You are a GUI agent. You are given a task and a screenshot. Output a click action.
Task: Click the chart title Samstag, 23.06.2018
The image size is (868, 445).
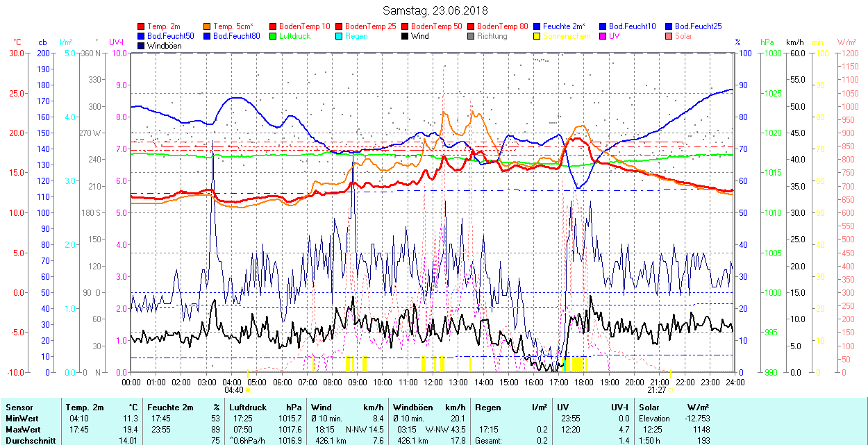[x=435, y=10]
